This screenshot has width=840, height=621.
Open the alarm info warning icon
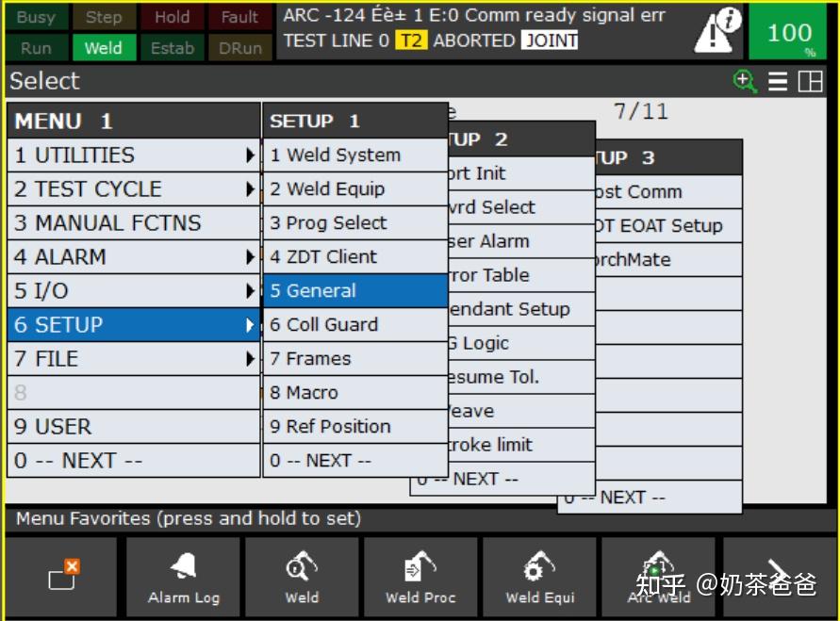pyautogui.click(x=717, y=32)
